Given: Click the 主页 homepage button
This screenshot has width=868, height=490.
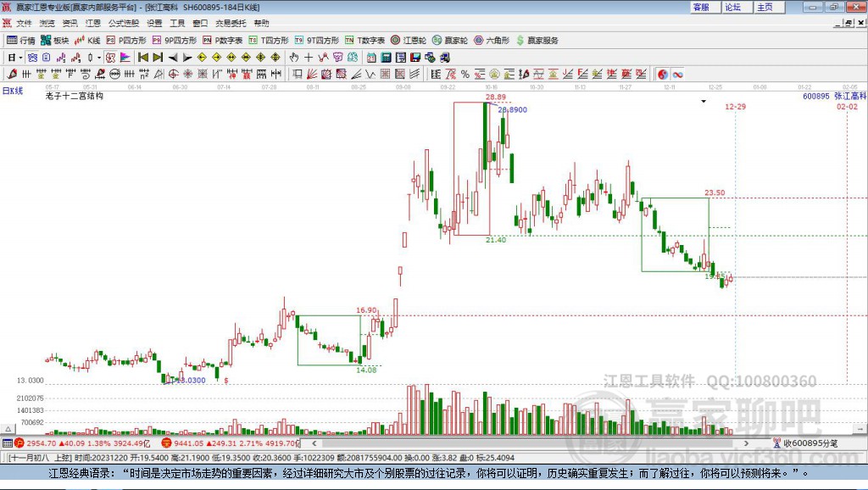Looking at the screenshot, I should click(769, 7).
